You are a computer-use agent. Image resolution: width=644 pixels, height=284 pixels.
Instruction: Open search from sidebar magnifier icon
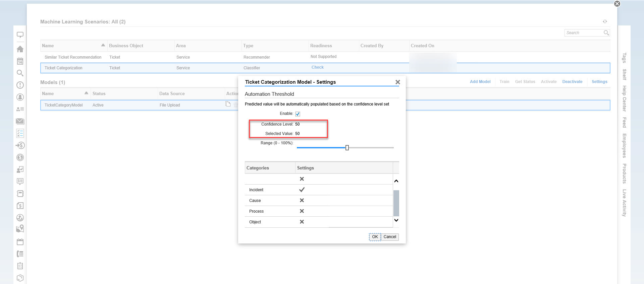coord(20,73)
